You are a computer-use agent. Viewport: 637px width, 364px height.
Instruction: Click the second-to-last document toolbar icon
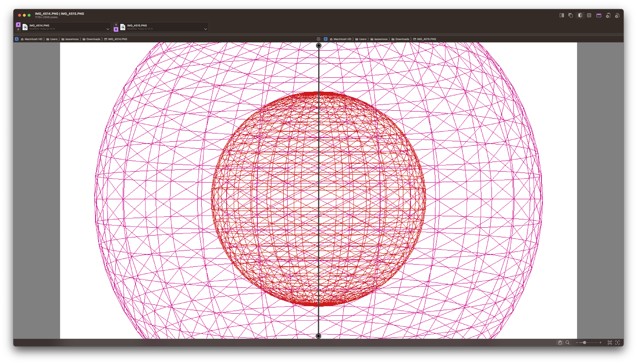[608, 15]
